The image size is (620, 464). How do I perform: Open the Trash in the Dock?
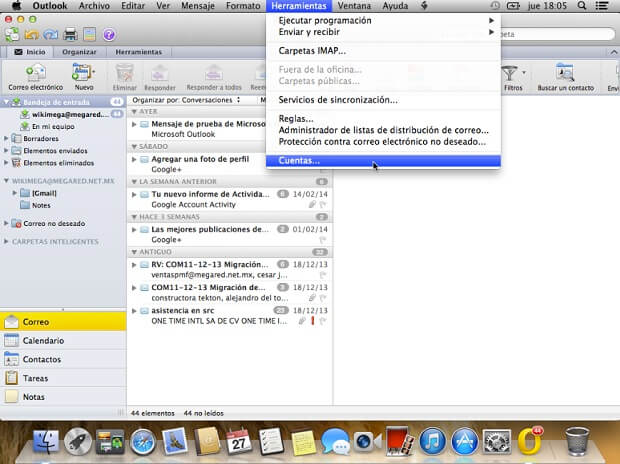coord(577,441)
